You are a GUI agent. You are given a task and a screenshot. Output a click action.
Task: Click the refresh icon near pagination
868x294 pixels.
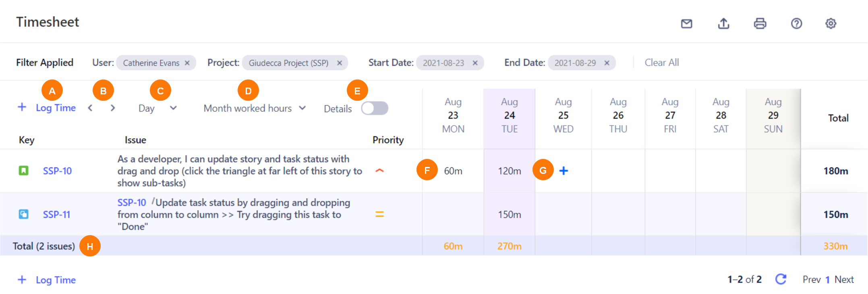[x=781, y=279]
